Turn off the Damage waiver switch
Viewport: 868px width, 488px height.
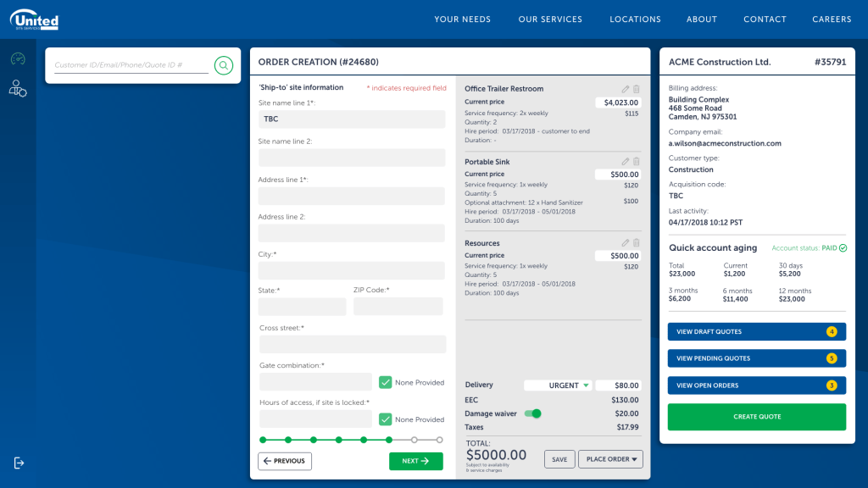pyautogui.click(x=532, y=413)
